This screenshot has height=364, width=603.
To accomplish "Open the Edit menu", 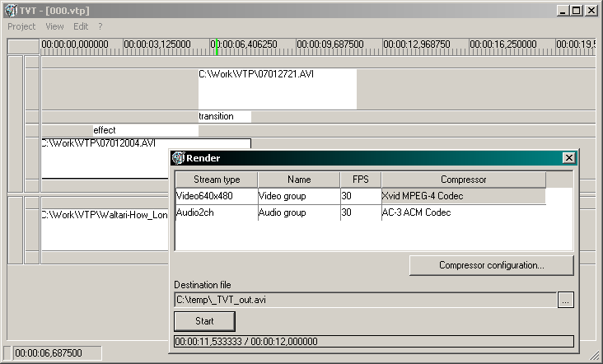I will coord(81,26).
